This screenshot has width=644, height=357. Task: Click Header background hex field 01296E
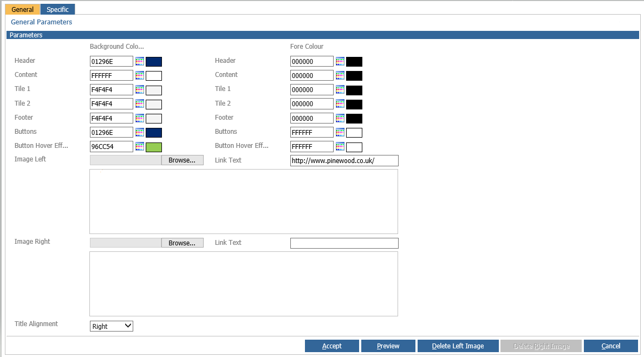point(111,61)
